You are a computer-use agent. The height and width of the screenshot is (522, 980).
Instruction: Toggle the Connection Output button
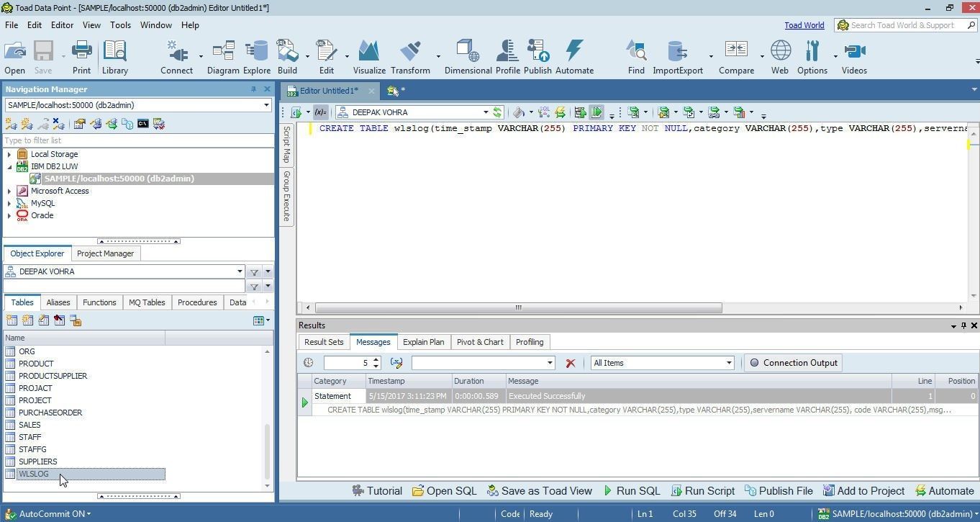794,363
